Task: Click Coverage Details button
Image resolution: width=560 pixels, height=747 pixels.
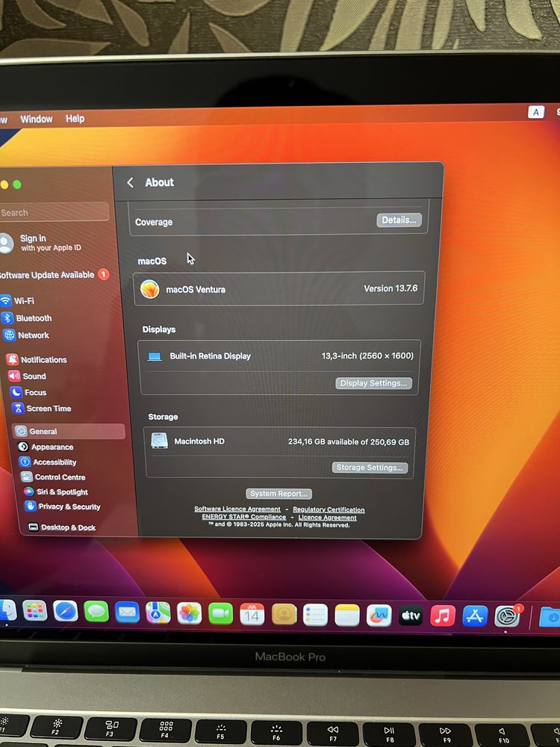Action: click(399, 220)
